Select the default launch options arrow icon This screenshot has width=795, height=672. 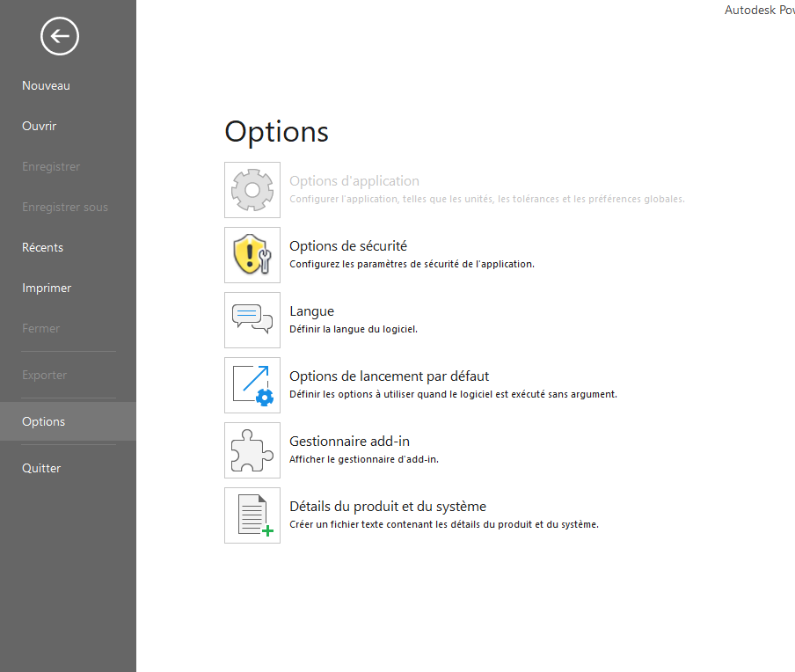(252, 385)
